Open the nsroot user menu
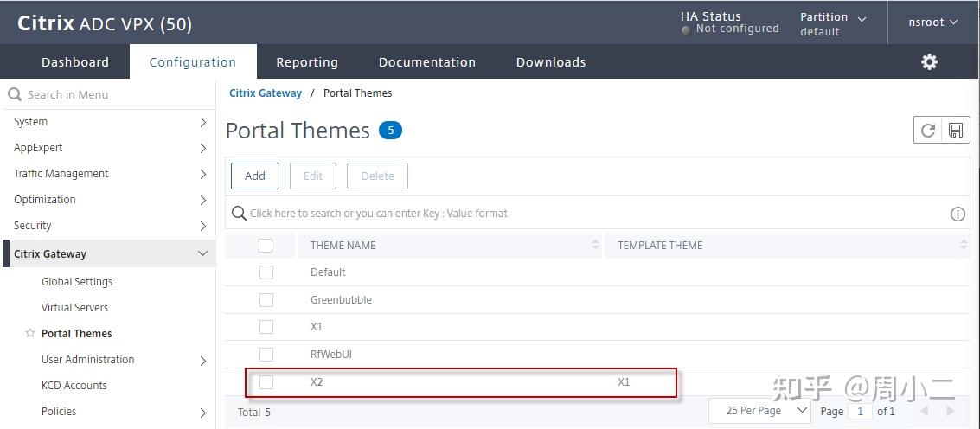This screenshot has height=429, width=980. [x=932, y=22]
